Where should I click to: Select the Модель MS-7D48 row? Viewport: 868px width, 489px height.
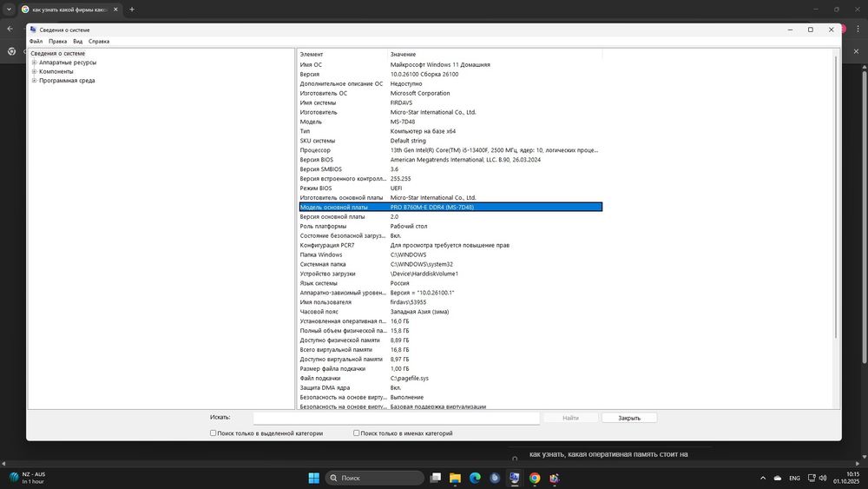450,122
